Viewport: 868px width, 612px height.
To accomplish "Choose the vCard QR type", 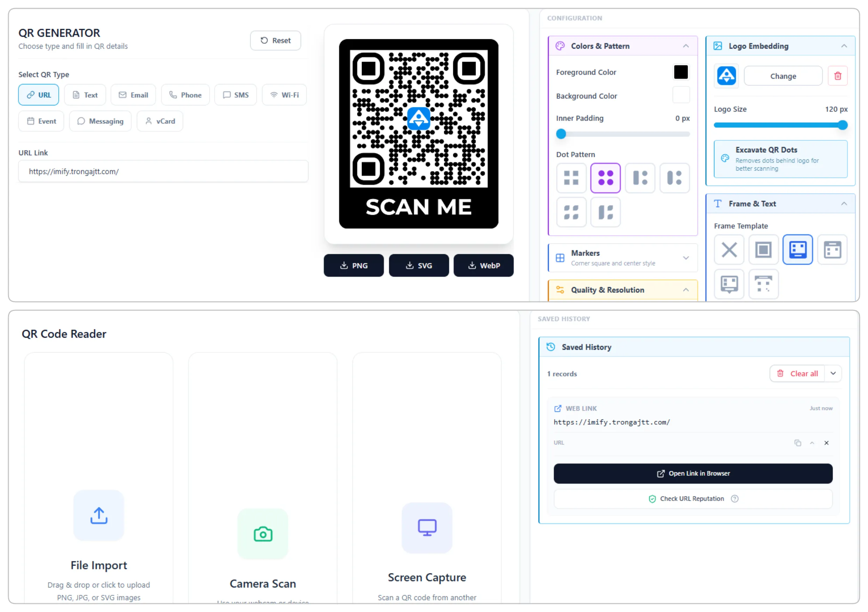I will (x=160, y=121).
